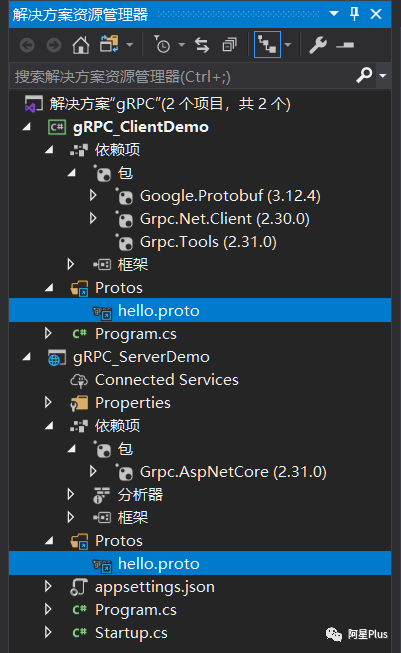Collapse the 包 node under gRPC_ClientDemo
The image size is (401, 653).
[72, 172]
